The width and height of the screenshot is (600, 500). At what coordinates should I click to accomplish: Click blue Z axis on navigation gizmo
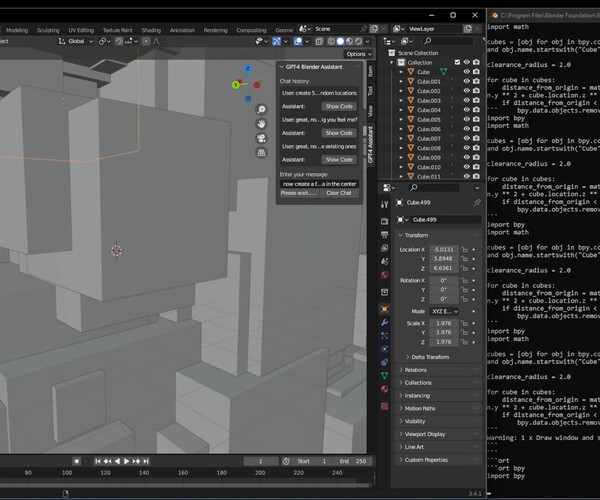tap(248, 68)
